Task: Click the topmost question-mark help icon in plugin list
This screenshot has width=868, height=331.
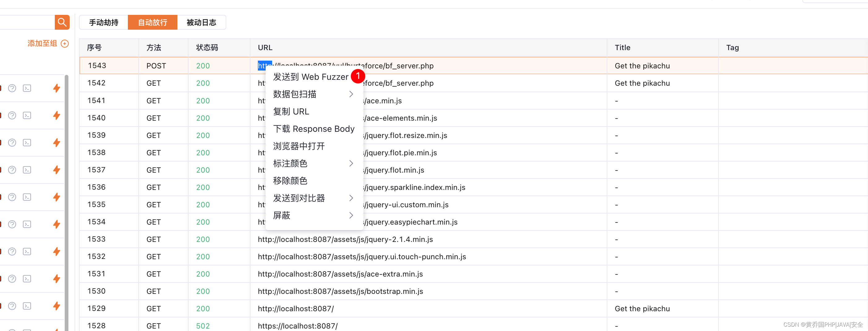Action: click(12, 88)
